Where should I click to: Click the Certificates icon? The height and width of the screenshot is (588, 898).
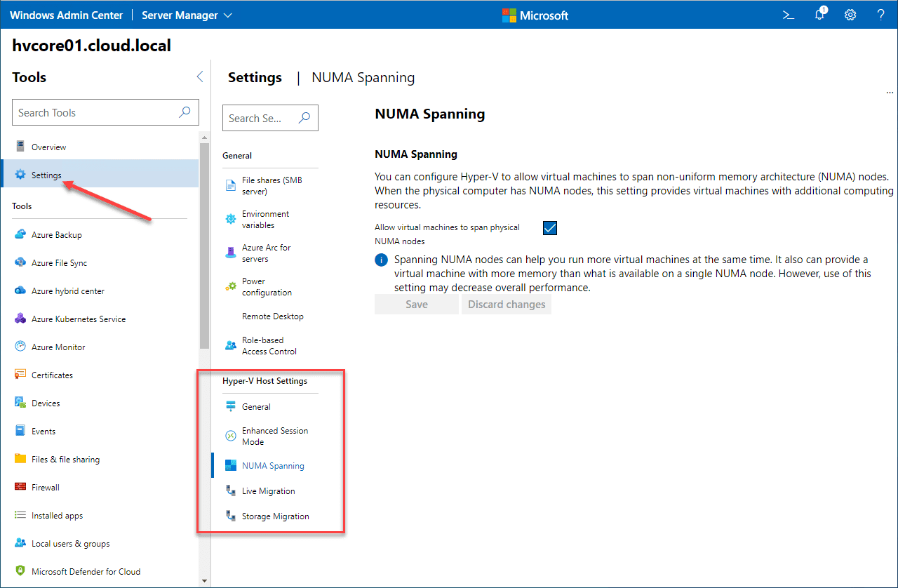(x=20, y=375)
